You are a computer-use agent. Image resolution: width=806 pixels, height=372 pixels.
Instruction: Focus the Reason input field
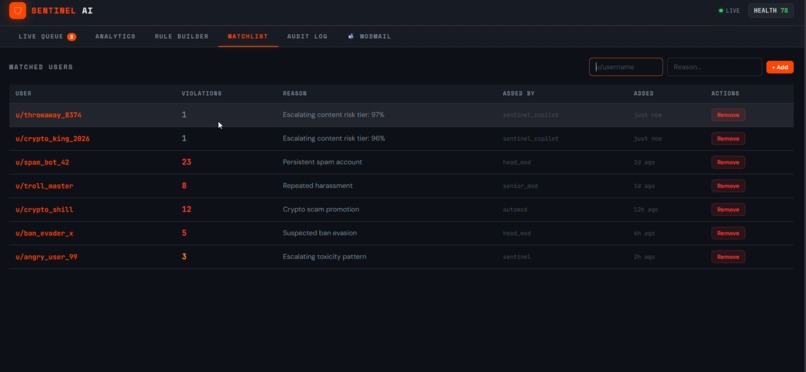click(714, 67)
